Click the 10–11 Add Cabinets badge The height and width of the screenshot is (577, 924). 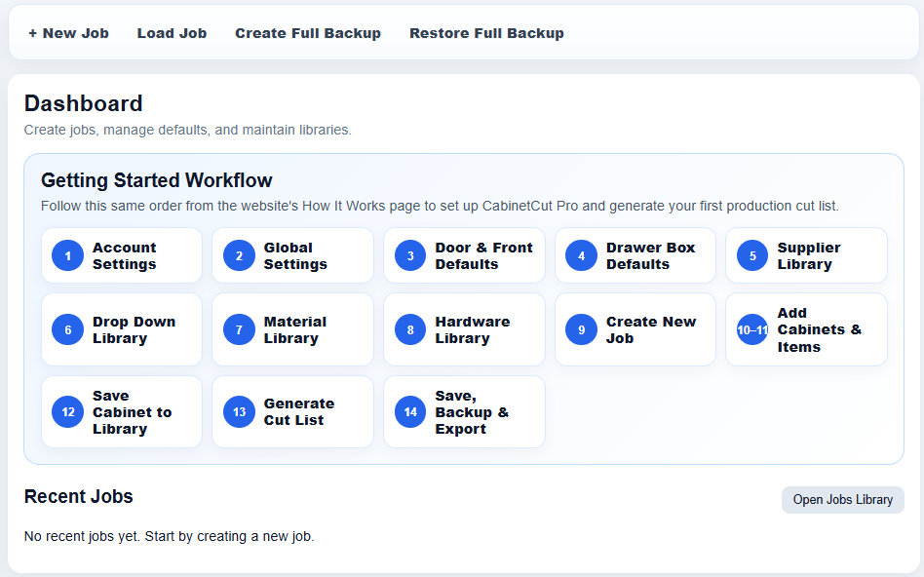tap(752, 330)
